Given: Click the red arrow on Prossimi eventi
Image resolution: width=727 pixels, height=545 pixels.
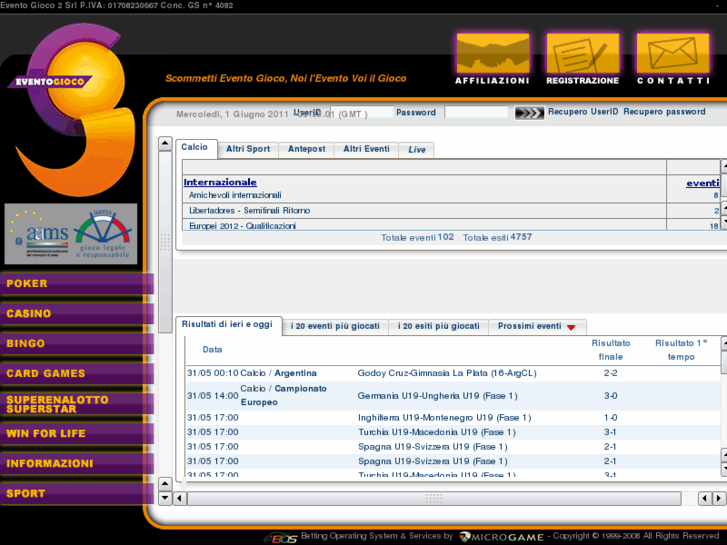Looking at the screenshot, I should point(571,327).
